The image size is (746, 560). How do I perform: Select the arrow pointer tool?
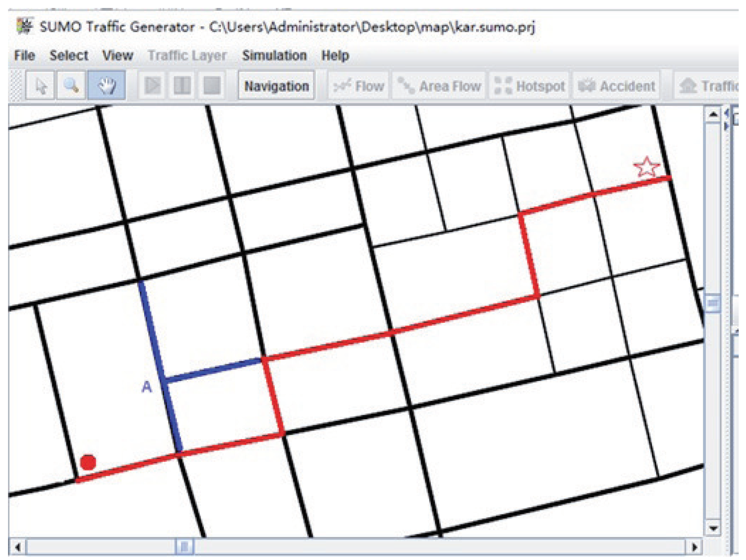[41, 86]
